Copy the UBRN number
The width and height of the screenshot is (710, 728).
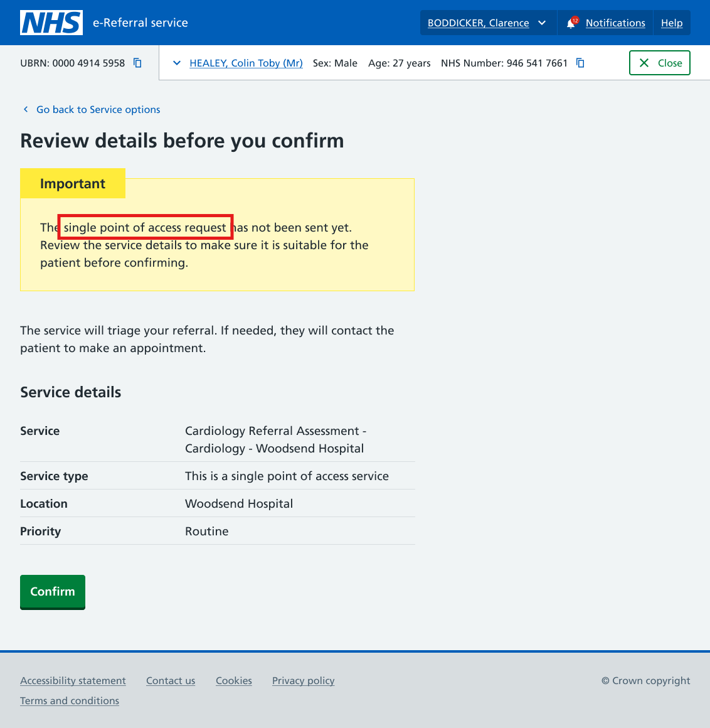(x=137, y=63)
